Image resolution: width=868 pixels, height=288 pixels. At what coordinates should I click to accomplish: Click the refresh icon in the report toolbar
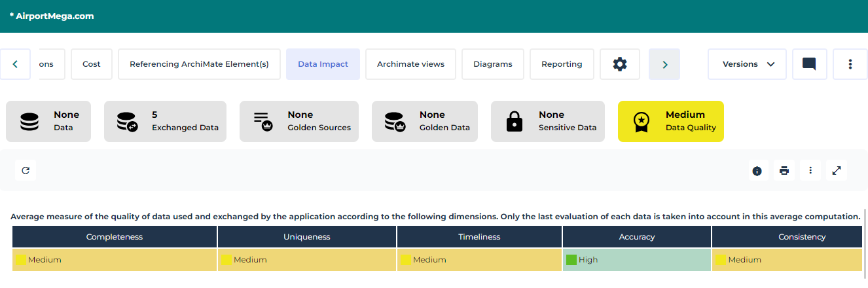click(x=26, y=171)
